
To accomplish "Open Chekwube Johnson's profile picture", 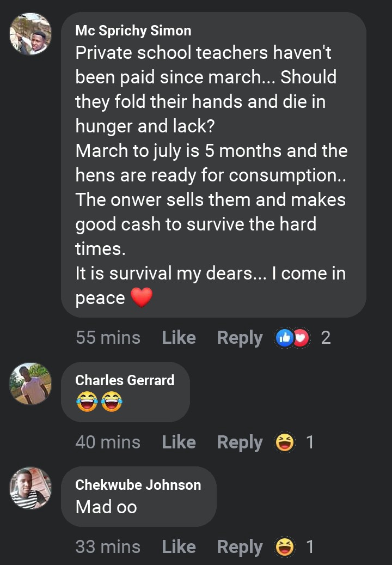I will tap(30, 488).
